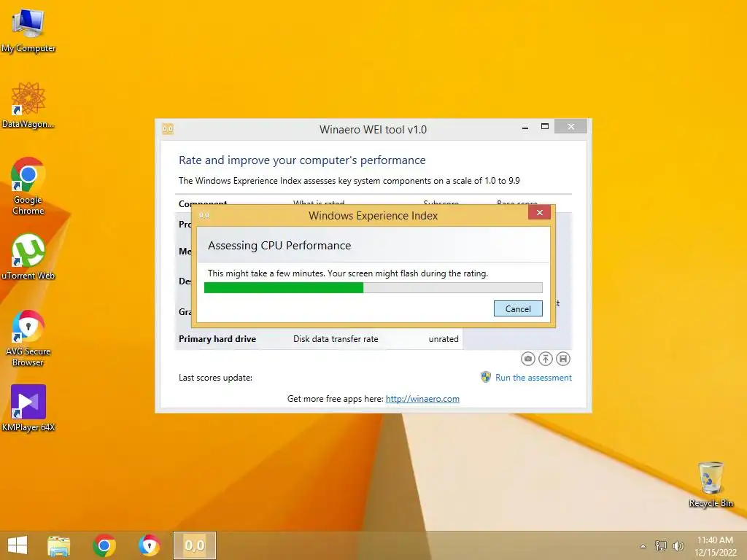Click the Windows Experience Index dialog icon
This screenshot has width=747, height=560.
click(204, 215)
